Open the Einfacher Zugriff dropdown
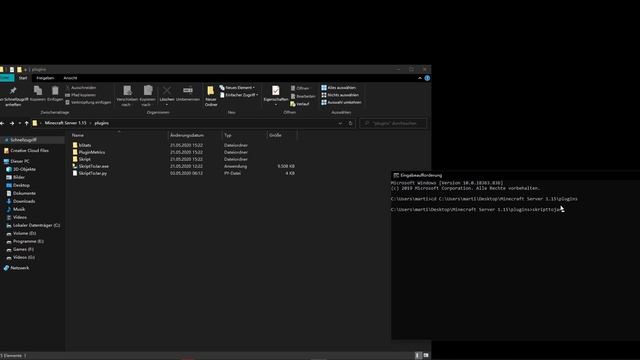The width and height of the screenshot is (640, 360). pyautogui.click(x=239, y=95)
